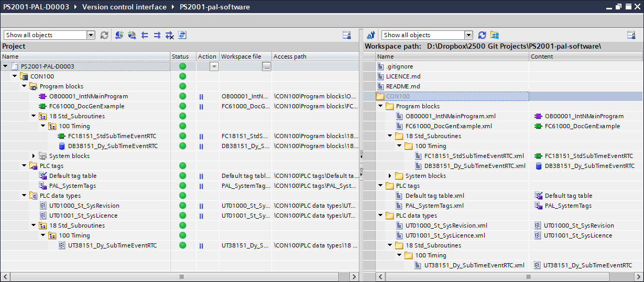644x282 pixels.
Task: Click the boxed arrows toolbar icon
Action: coord(182,35)
